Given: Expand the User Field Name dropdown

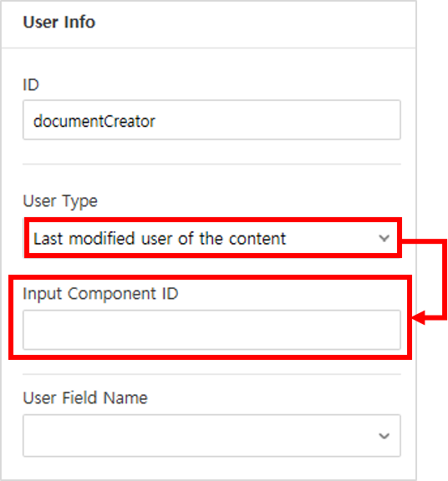Looking at the screenshot, I should (211, 436).
